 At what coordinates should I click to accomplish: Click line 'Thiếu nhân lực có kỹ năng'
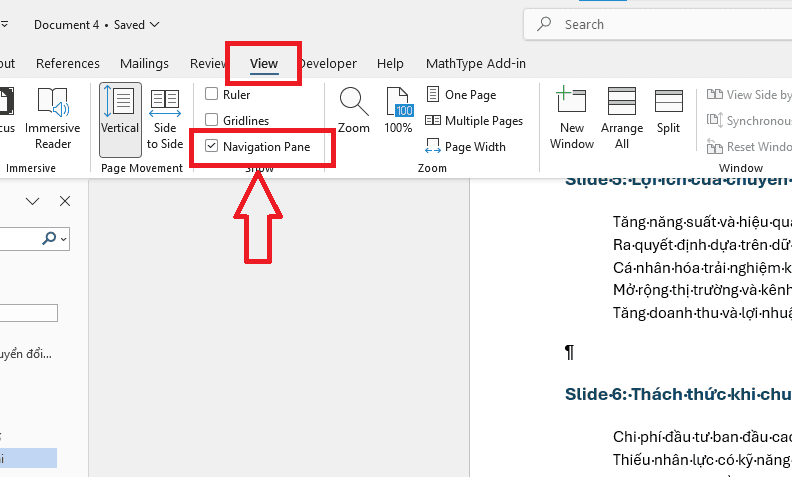tap(702, 460)
